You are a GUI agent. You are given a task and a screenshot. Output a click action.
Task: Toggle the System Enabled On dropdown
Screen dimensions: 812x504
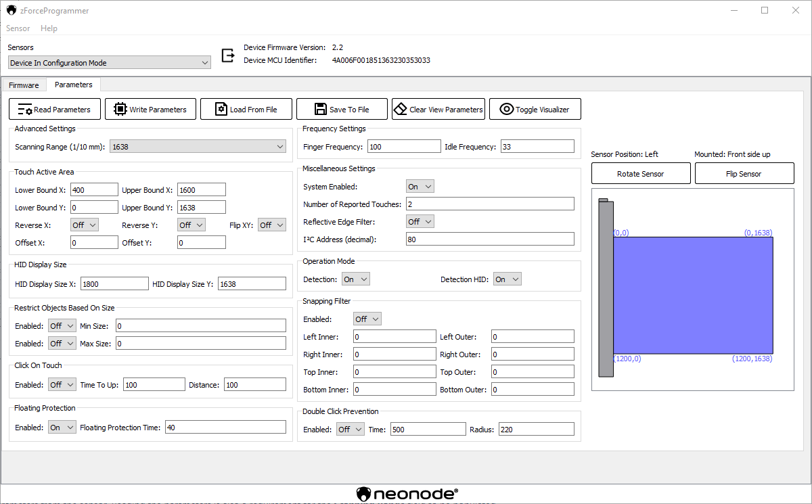(420, 187)
